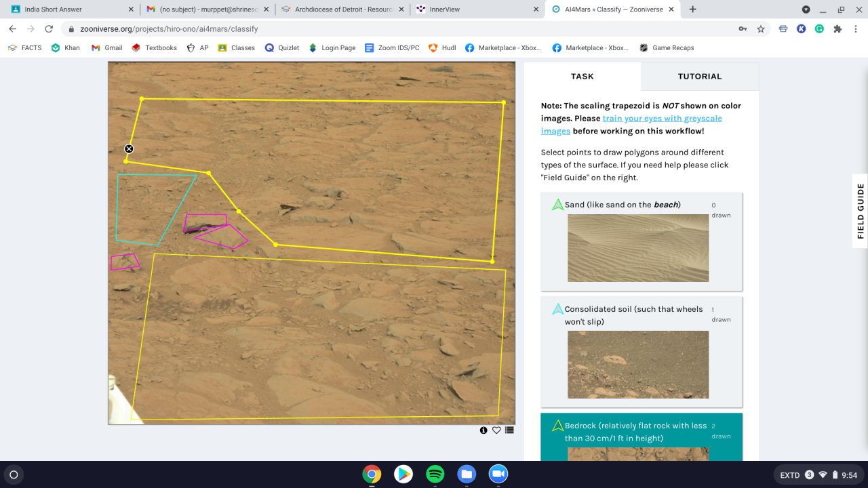
Task: Launch Chrome from the shelf
Action: [372, 474]
